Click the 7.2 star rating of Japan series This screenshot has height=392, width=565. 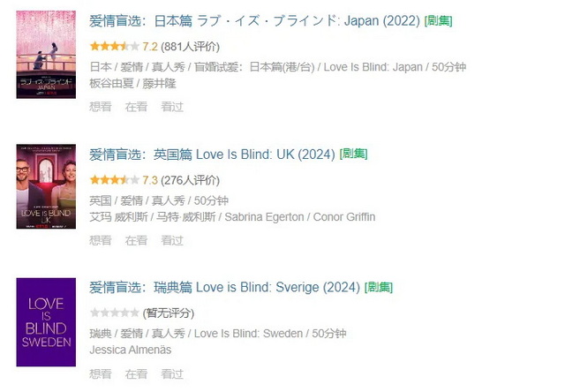(114, 47)
